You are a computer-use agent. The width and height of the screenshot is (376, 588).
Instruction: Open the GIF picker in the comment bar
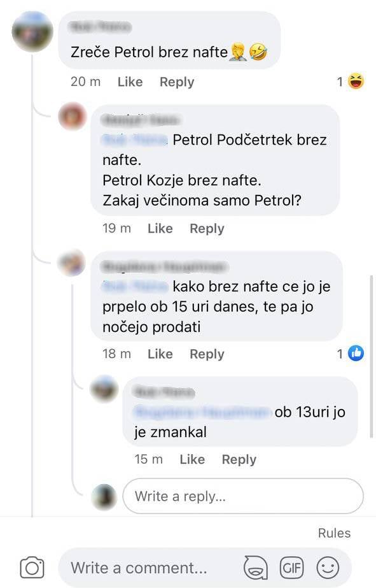pos(292,568)
